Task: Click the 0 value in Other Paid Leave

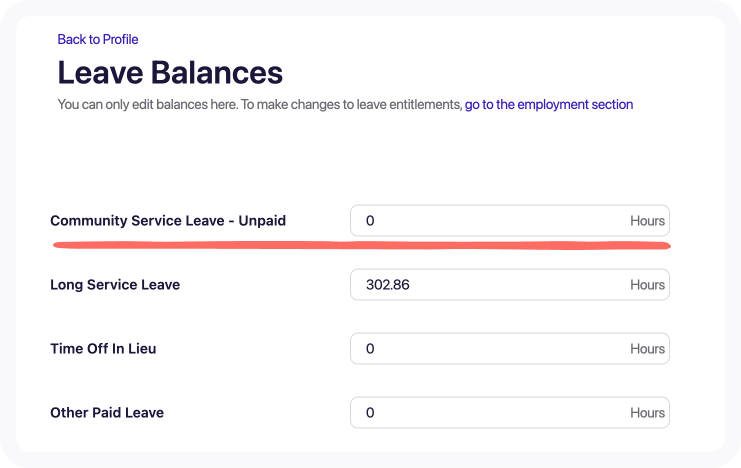Action: 370,413
